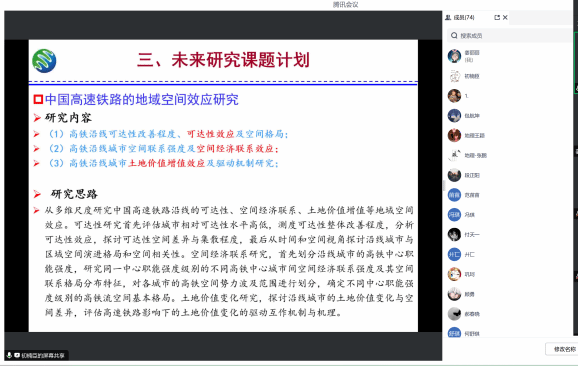The image size is (578, 366).
Task: Click the magnifier icon in member search
Action: click(x=454, y=35)
